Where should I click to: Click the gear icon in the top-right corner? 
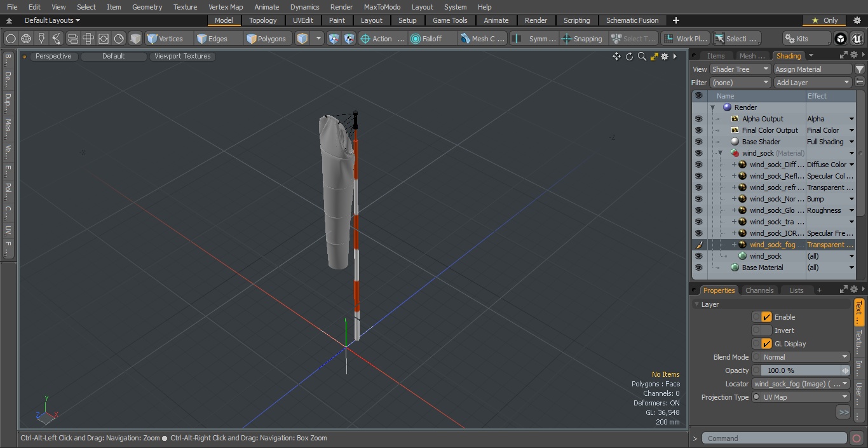(x=857, y=20)
